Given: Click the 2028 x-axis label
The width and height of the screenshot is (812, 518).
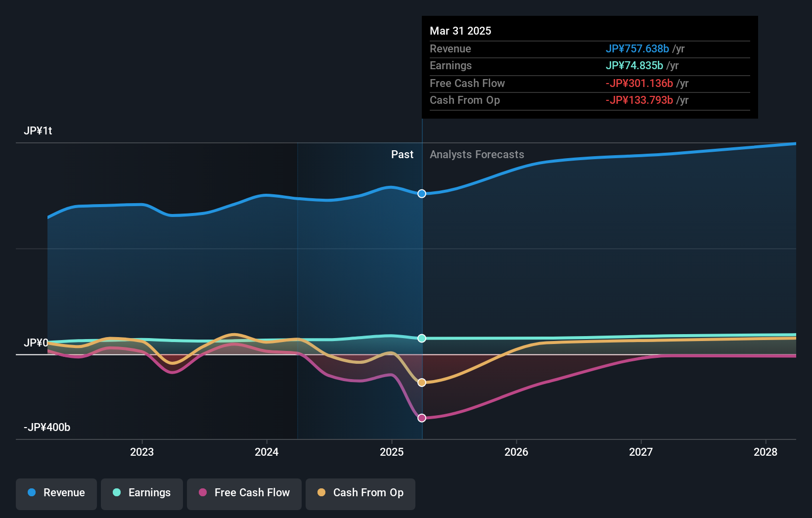Looking at the screenshot, I should 766,452.
